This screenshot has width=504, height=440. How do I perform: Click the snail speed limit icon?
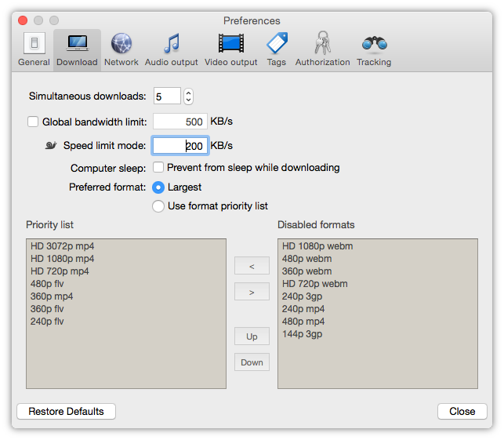coord(51,145)
